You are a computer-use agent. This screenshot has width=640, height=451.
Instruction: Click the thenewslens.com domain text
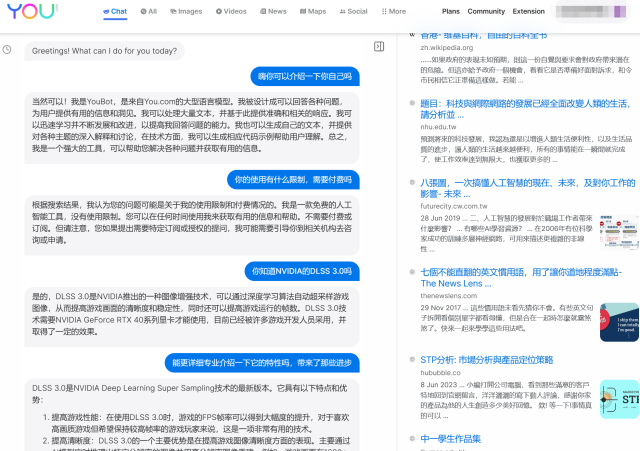coord(449,295)
